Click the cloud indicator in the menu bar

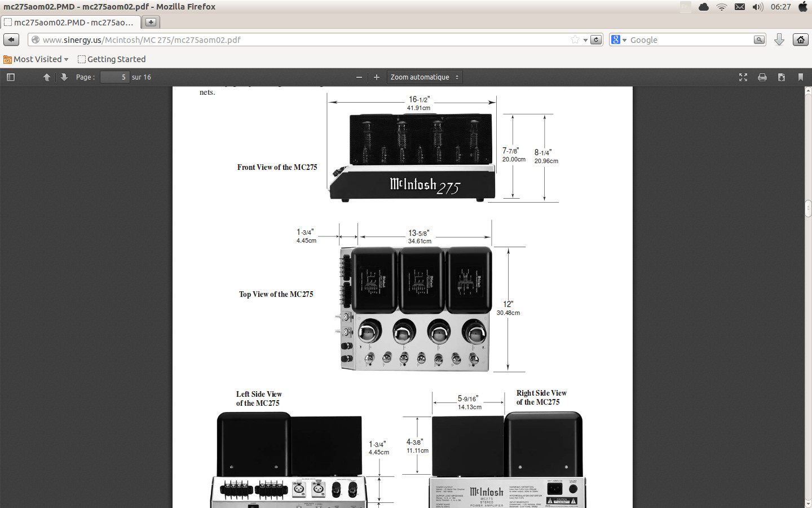704,7
